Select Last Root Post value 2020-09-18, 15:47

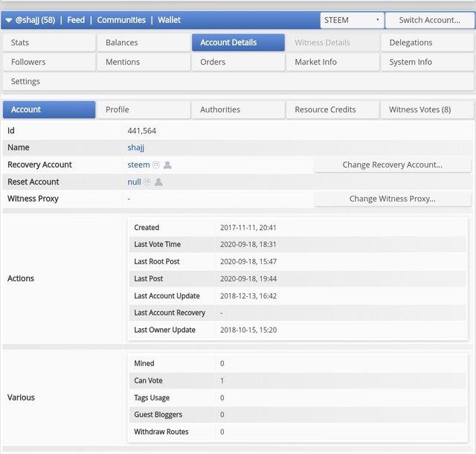pos(248,262)
